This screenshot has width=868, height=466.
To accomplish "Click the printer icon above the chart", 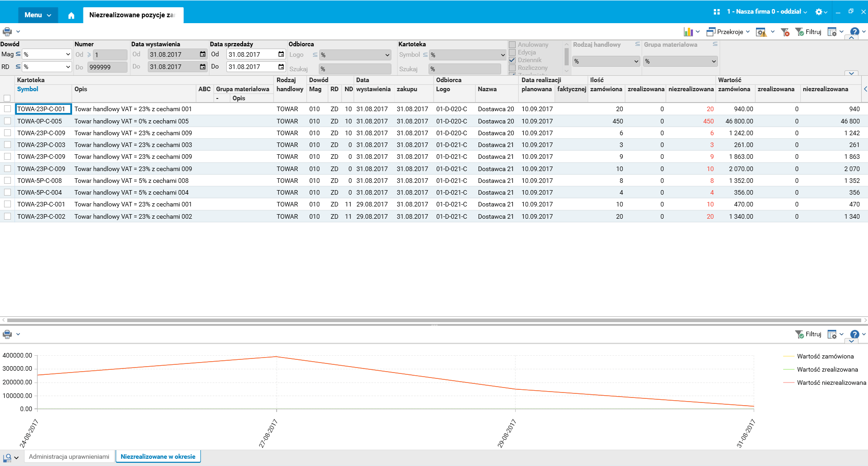I will point(7,334).
